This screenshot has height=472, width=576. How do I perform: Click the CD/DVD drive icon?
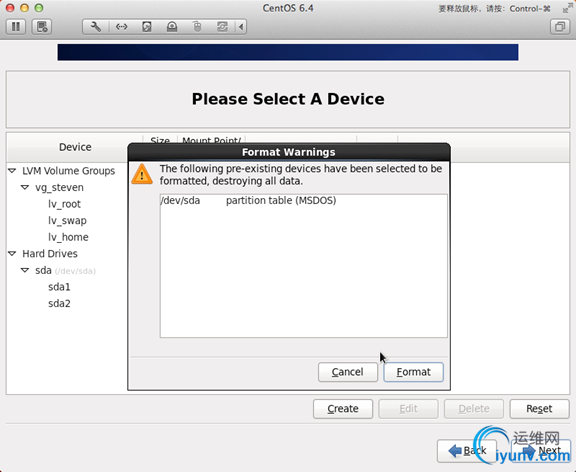(172, 27)
